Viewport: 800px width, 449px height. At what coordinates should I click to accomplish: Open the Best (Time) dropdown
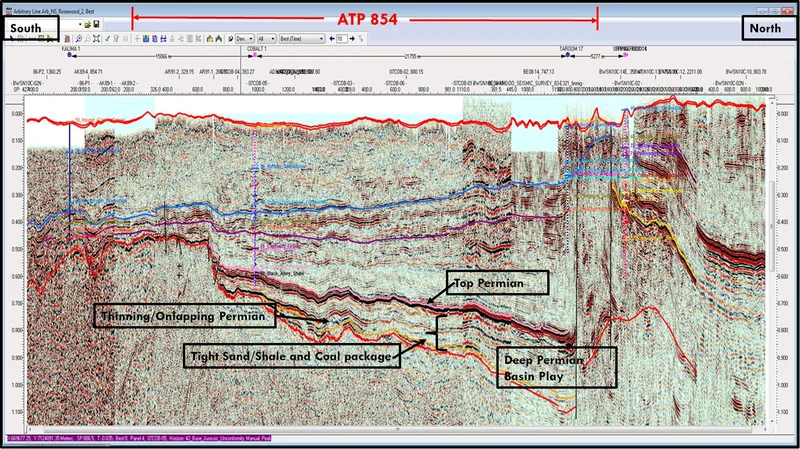(x=302, y=39)
